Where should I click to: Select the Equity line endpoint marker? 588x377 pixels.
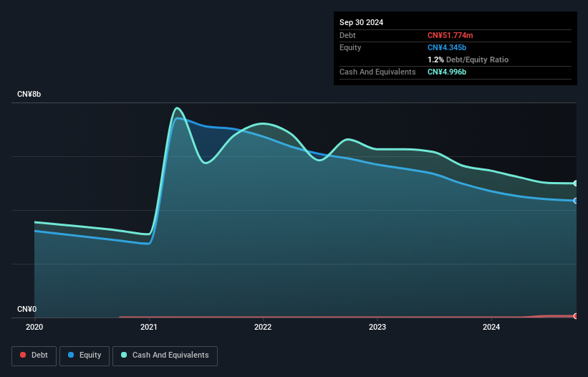(576, 201)
